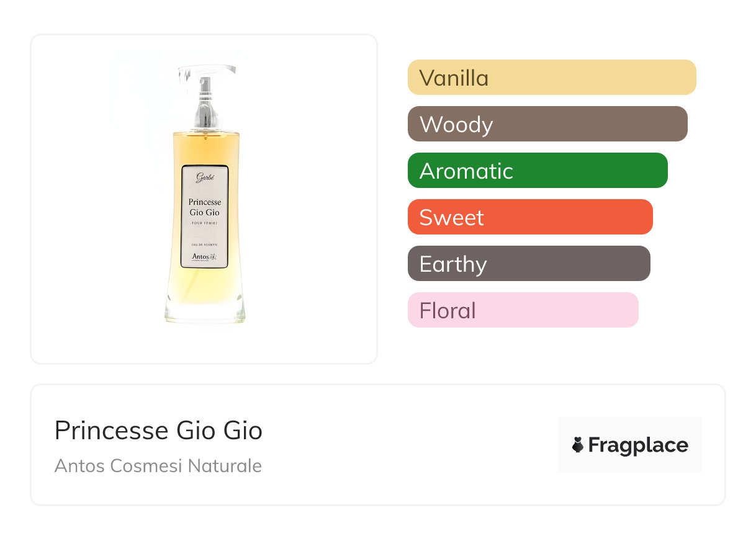756x536 pixels.
Task: Click the Princesse Gio Gio title text
Action: pyautogui.click(x=158, y=431)
